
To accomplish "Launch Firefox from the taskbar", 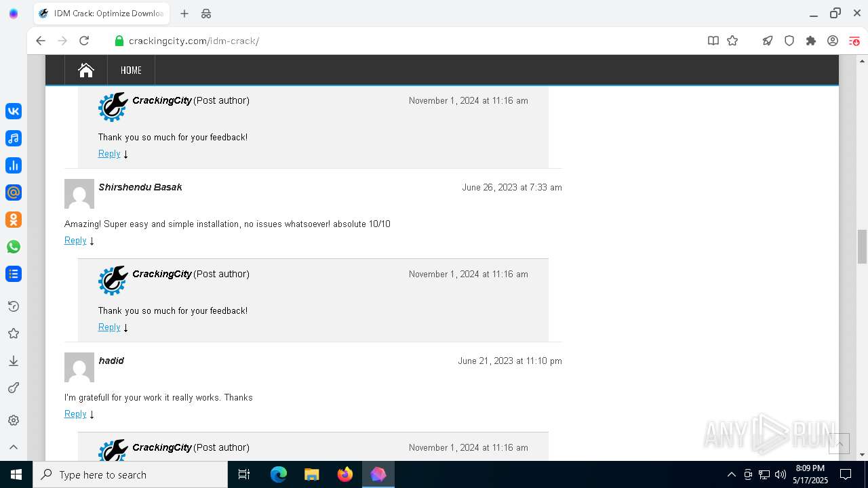I will pos(345,474).
